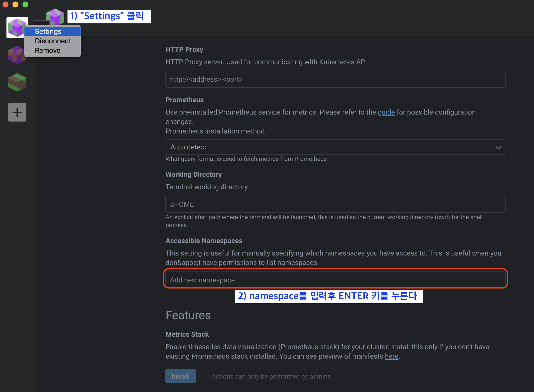The height and width of the screenshot is (392, 534).
Task: Choose Settings in the context menu
Action: pos(48,31)
